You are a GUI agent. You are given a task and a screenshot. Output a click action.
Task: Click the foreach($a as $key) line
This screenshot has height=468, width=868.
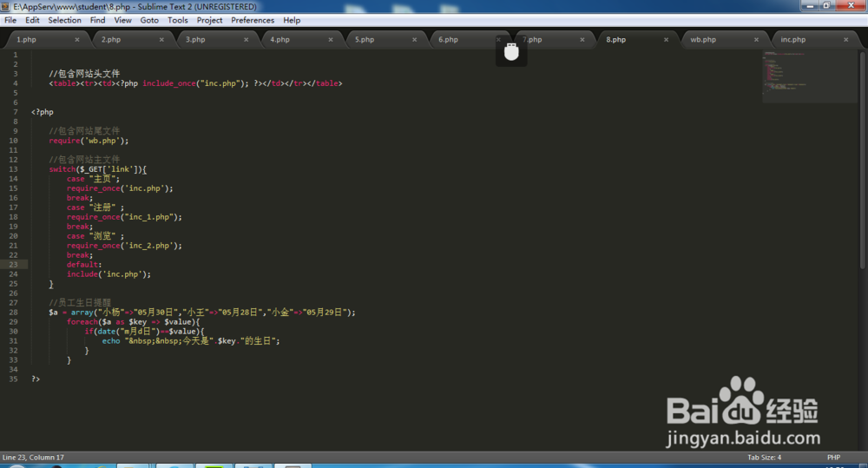click(x=133, y=322)
